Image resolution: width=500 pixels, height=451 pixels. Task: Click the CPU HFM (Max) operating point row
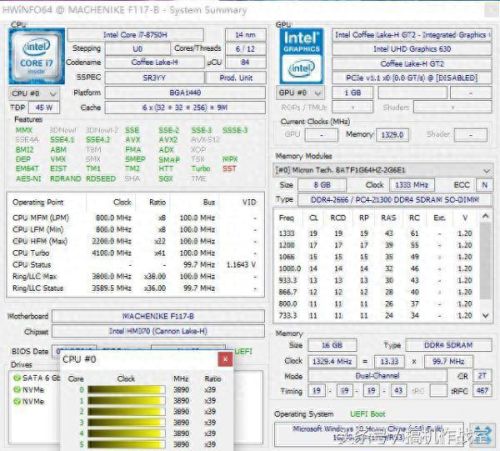click(x=135, y=241)
